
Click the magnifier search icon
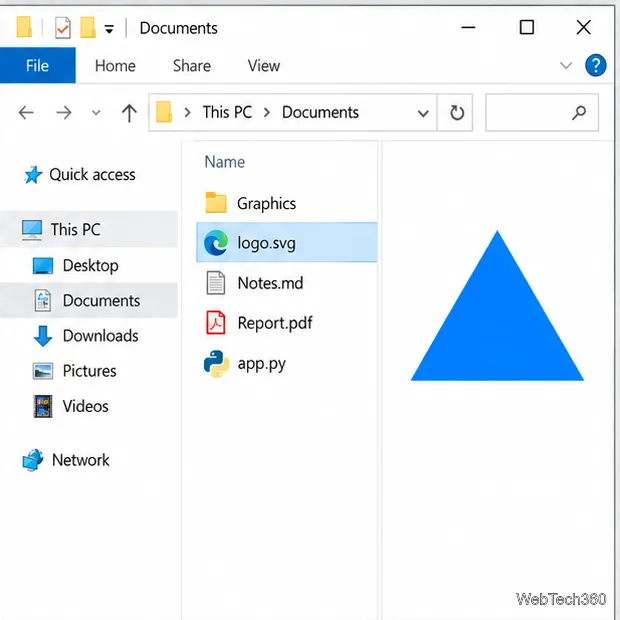579,113
